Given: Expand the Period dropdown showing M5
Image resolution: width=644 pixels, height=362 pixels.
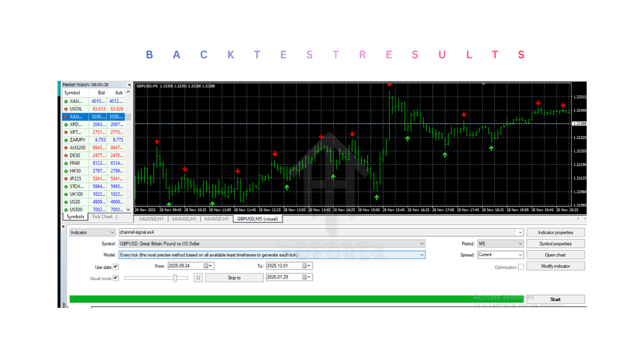Looking at the screenshot, I should click(519, 243).
